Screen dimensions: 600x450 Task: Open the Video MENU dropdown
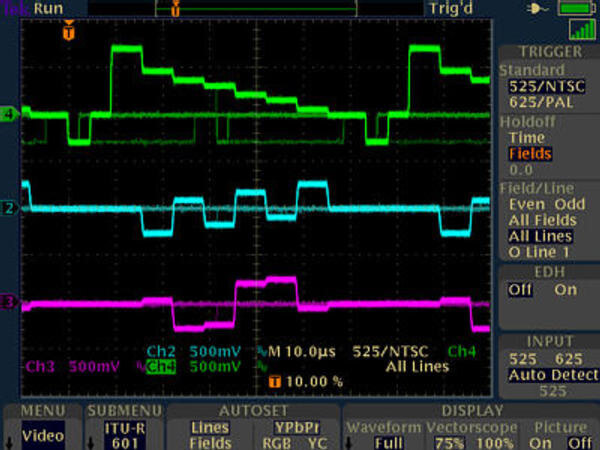[x=43, y=435]
